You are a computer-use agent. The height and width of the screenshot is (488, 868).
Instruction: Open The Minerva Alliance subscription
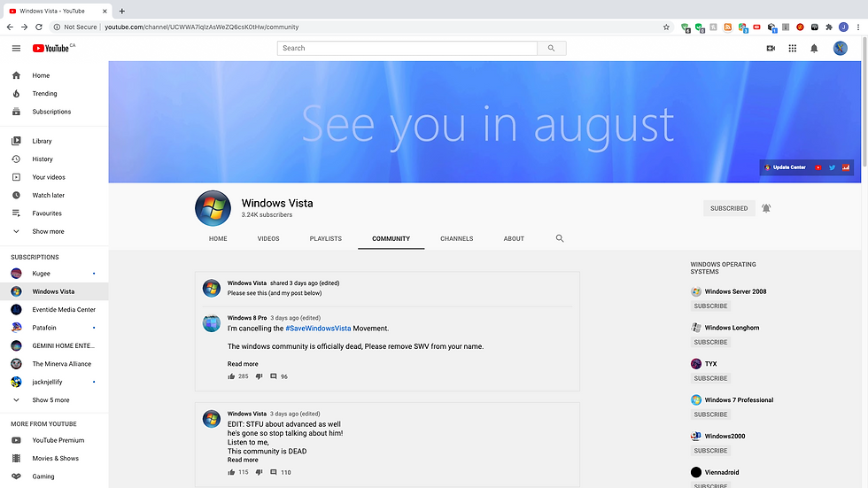[x=54, y=363]
